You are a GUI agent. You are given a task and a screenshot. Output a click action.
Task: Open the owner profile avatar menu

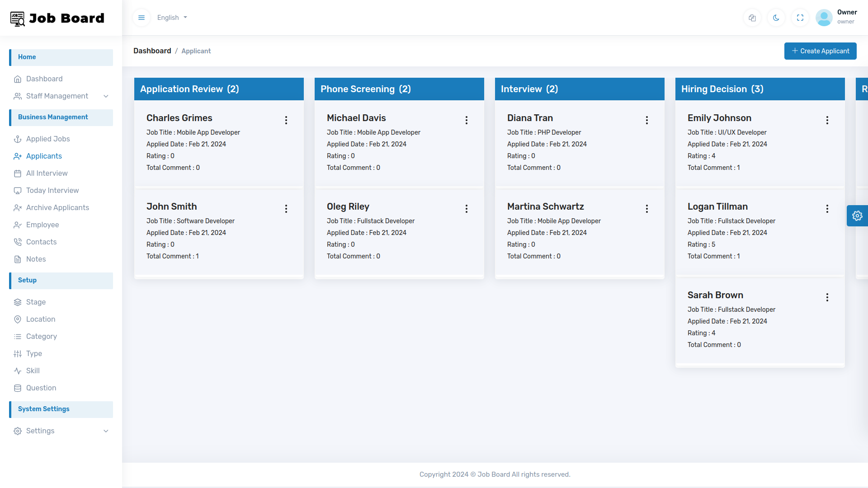824,18
